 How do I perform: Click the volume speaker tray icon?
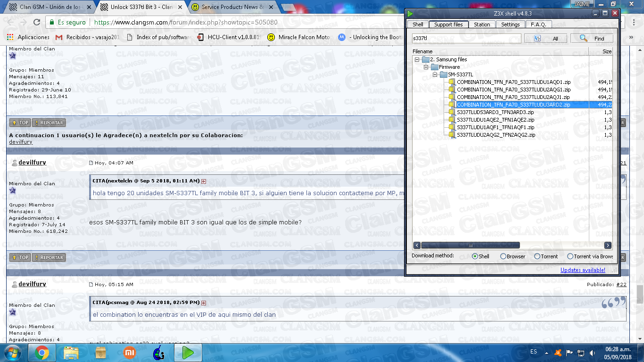[592, 353]
